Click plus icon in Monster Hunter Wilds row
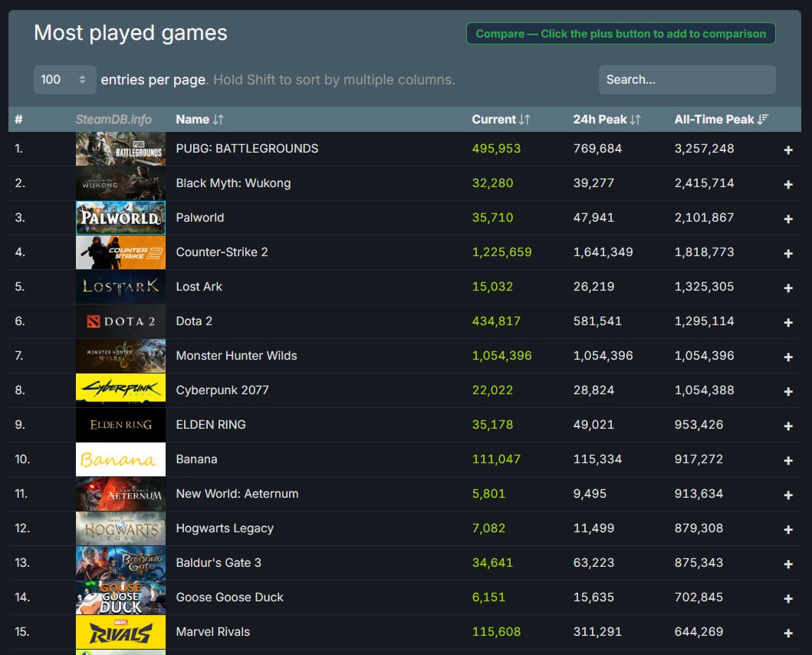Image resolution: width=812 pixels, height=655 pixels. click(x=787, y=357)
